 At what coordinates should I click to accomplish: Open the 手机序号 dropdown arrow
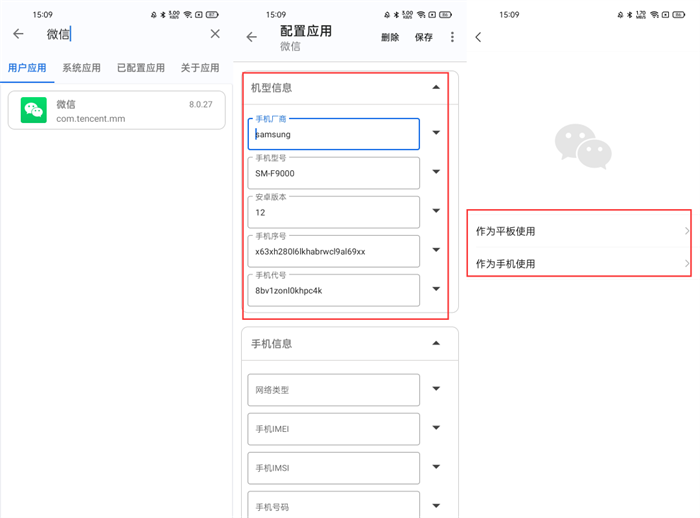[436, 250]
